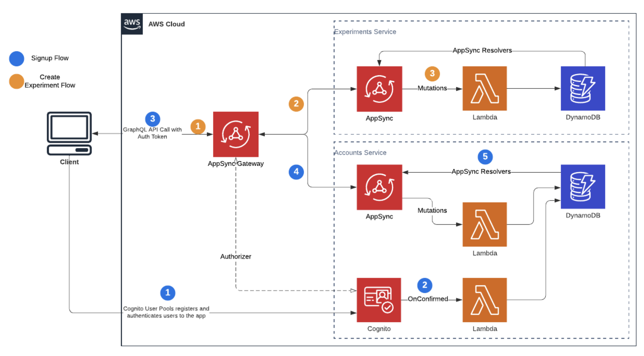Click 'Lambda' caption in Experiments Service
644x356 pixels.
pos(485,117)
